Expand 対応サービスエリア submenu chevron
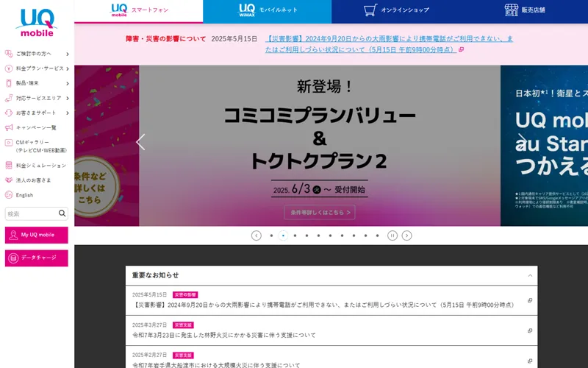The image size is (588, 368). (x=68, y=99)
